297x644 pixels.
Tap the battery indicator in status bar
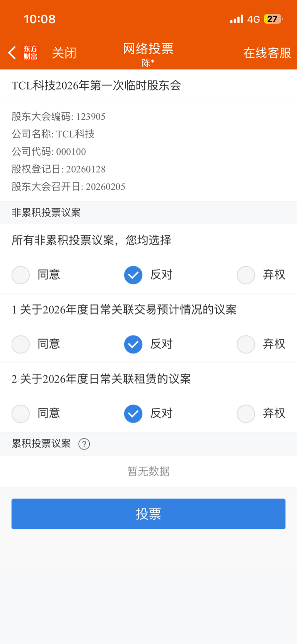click(273, 19)
